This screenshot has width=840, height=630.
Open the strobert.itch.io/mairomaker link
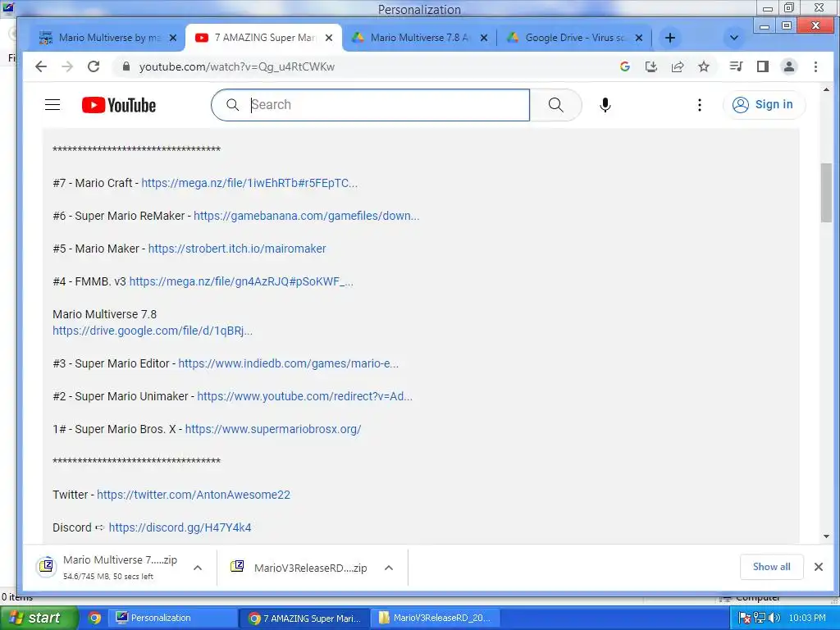click(237, 249)
